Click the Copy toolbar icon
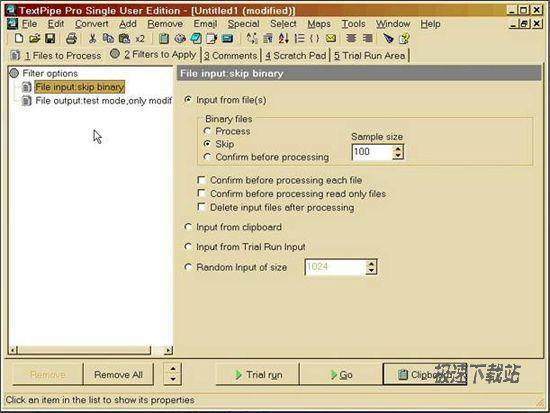This screenshot has width=550, height=413. pyautogui.click(x=108, y=38)
